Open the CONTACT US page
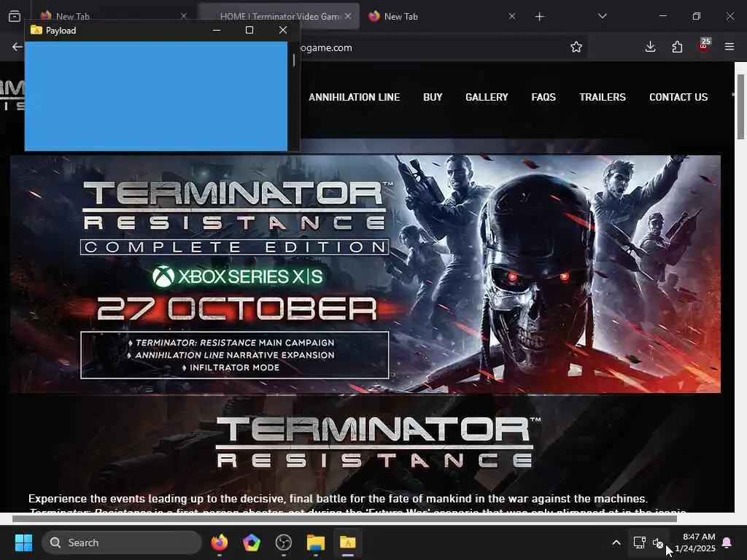The width and height of the screenshot is (747, 560). 678,97
